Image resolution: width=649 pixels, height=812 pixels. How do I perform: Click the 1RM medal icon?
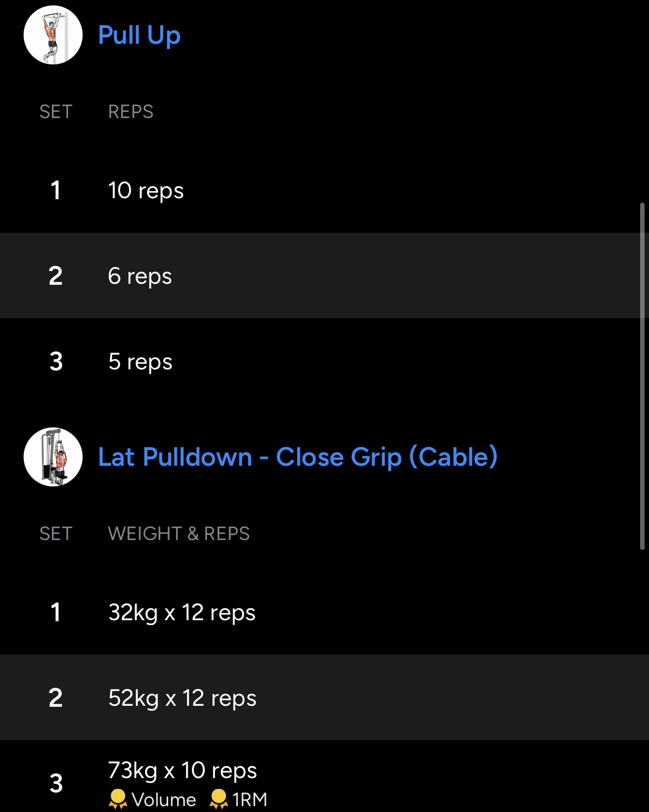click(219, 799)
